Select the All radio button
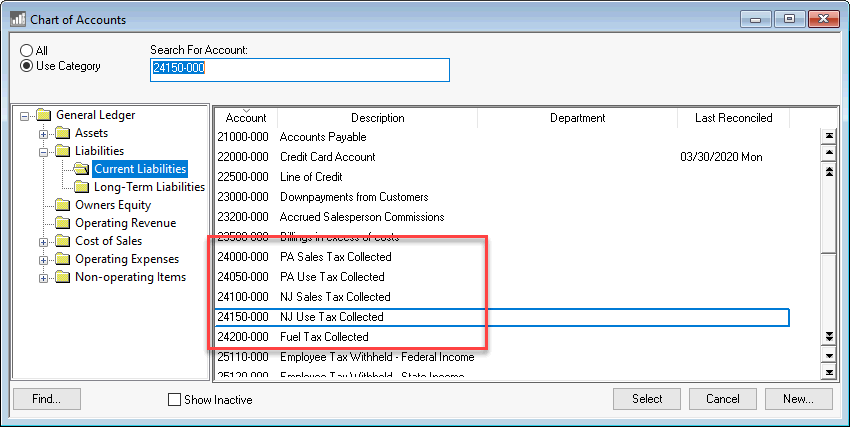Screen dimensions: 850x427 (x=26, y=51)
